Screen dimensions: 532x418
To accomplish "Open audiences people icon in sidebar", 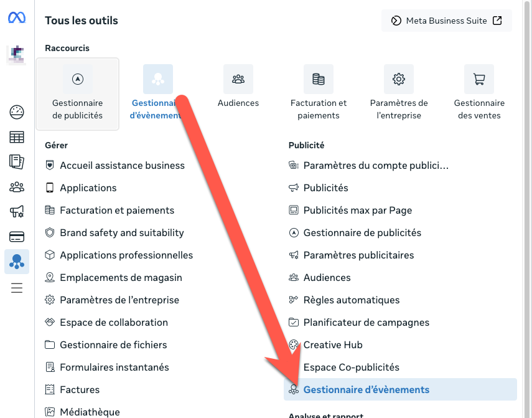I will pos(17,187).
